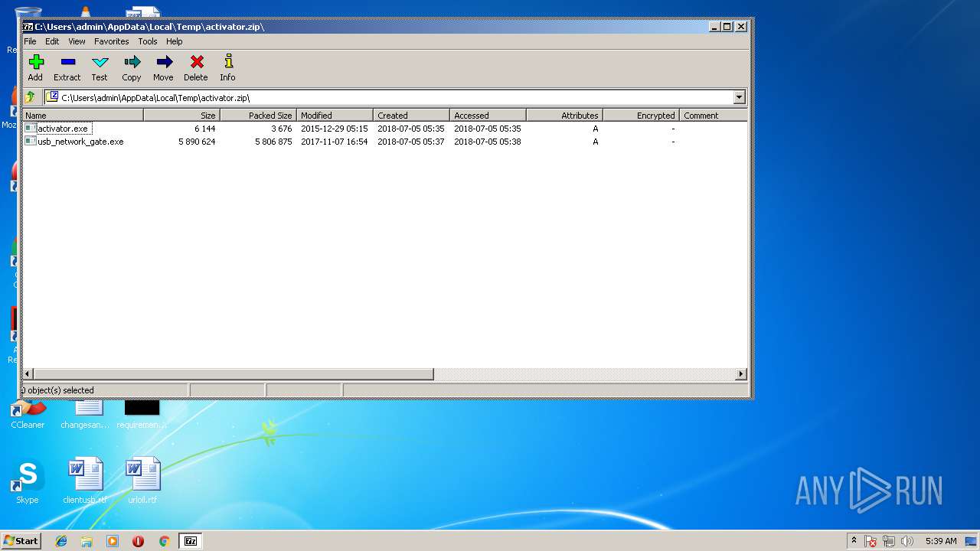Screen dimensions: 980x551
Task: Click the horizontal scrollbar thumb
Action: (234, 374)
